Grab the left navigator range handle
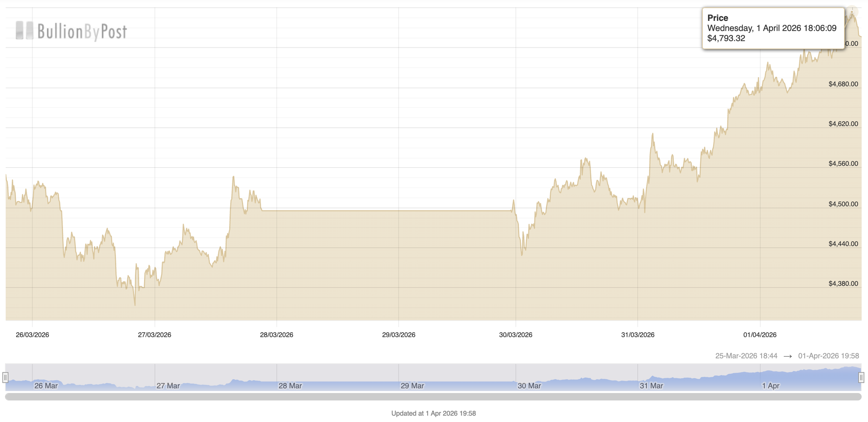The height and width of the screenshot is (422, 868). (5, 377)
